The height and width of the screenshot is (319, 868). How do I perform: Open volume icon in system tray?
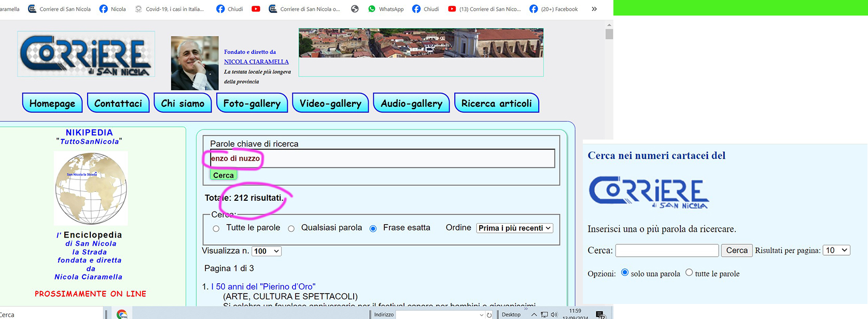(554, 315)
